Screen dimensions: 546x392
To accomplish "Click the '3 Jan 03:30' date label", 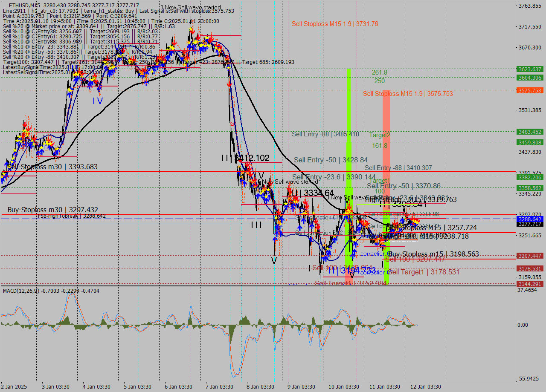I will pyautogui.click(x=55, y=387).
